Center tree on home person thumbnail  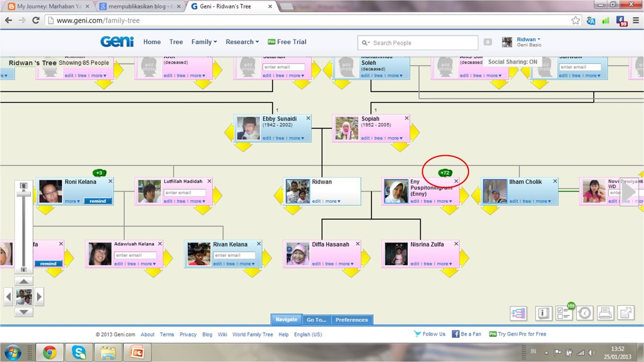point(24,297)
